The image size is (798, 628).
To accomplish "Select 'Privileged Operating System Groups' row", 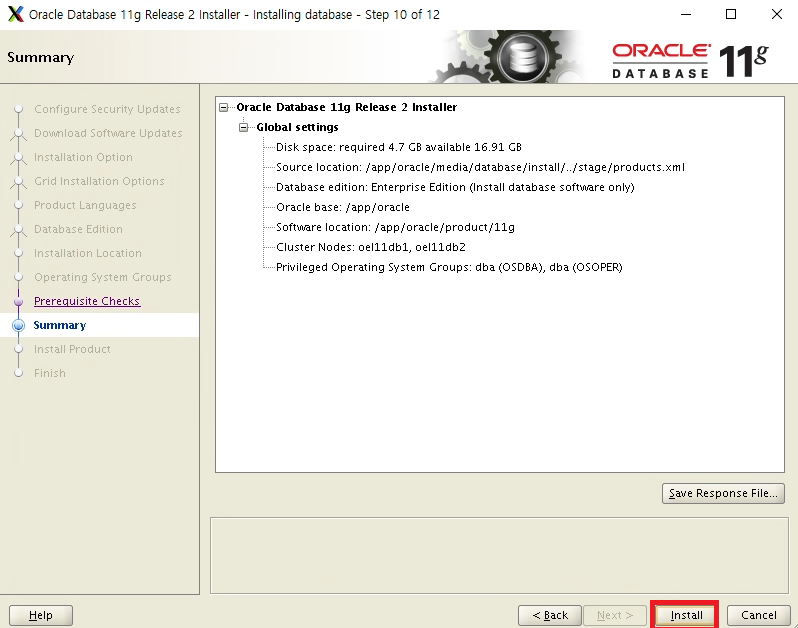I will point(449,267).
